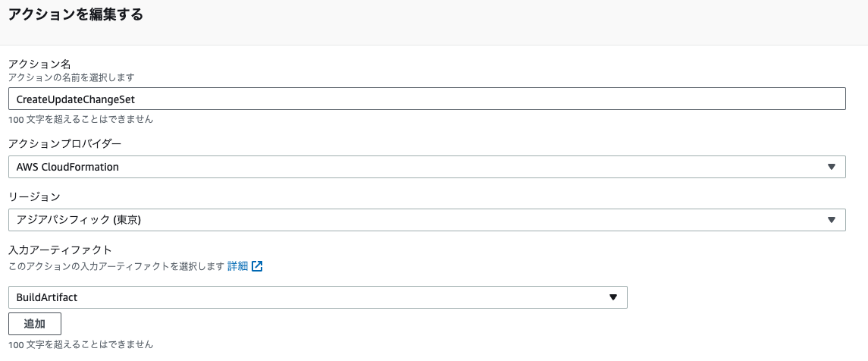Click the AWS CloudFormation text in provider field
The width and height of the screenshot is (868, 361).
[x=67, y=167]
